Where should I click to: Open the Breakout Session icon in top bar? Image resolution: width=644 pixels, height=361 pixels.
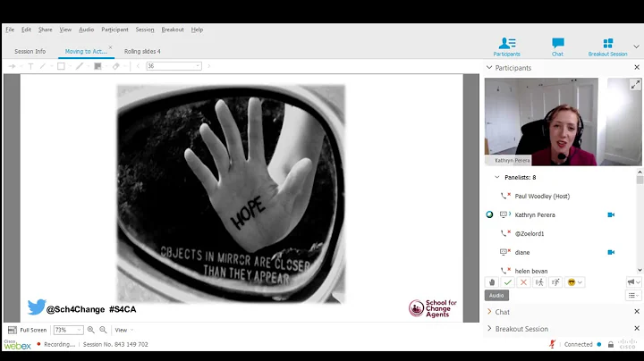click(607, 46)
